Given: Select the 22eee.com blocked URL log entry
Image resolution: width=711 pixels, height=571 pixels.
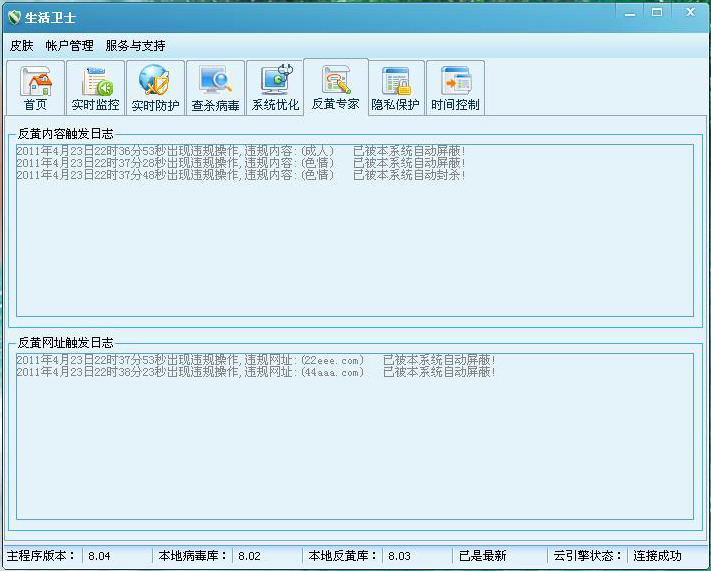Looking at the screenshot, I should [x=255, y=360].
